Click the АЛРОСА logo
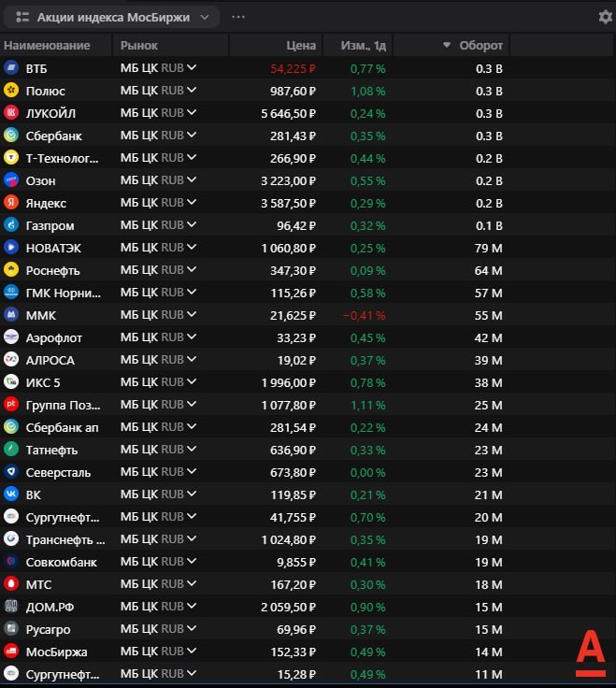This screenshot has width=616, height=688. pyautogui.click(x=11, y=359)
